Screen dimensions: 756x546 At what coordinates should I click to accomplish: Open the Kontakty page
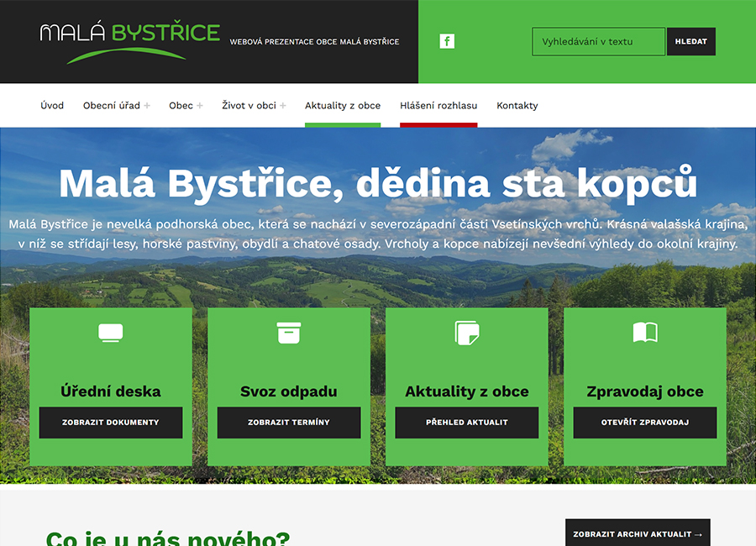point(517,106)
